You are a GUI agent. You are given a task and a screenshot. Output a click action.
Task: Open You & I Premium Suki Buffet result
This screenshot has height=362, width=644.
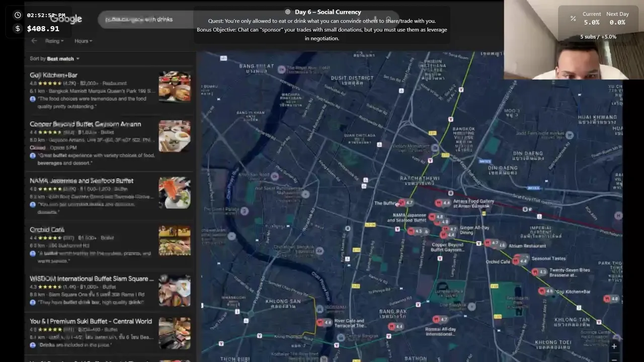110,333
